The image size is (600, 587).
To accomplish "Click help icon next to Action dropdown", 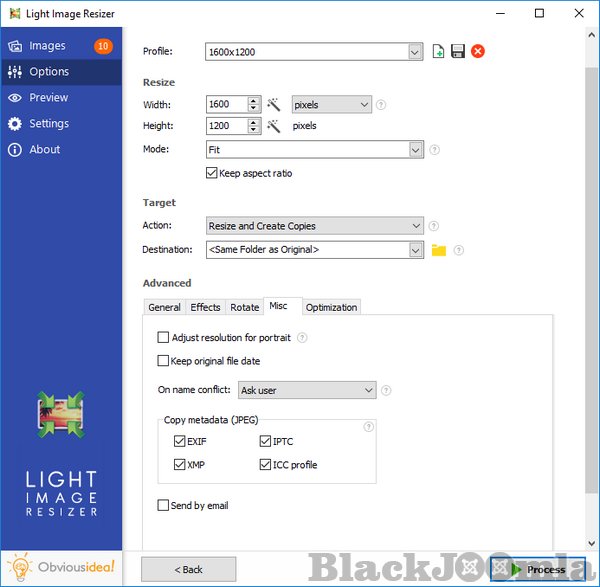I will (433, 226).
